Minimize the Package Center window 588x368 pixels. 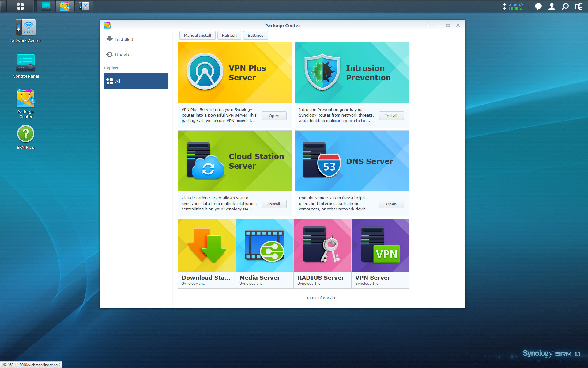pos(438,25)
